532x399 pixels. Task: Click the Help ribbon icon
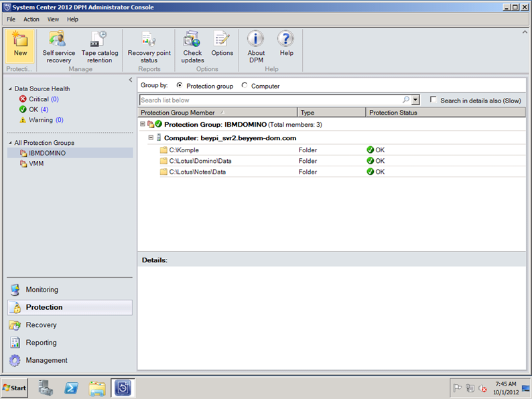(286, 39)
